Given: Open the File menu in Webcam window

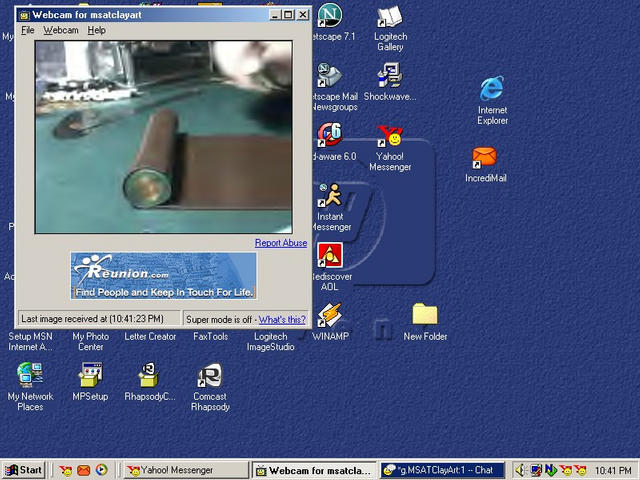Looking at the screenshot, I should click(28, 30).
